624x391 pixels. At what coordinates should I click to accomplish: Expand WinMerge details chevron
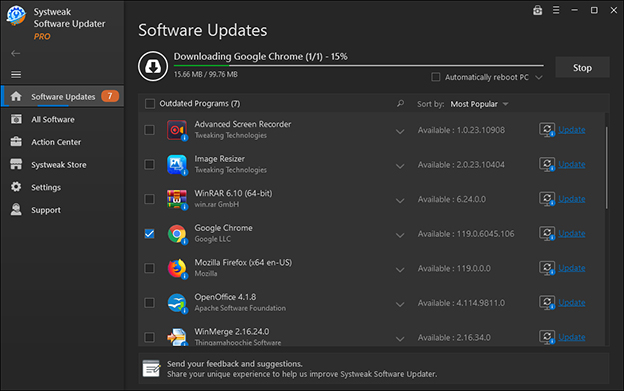(x=400, y=339)
